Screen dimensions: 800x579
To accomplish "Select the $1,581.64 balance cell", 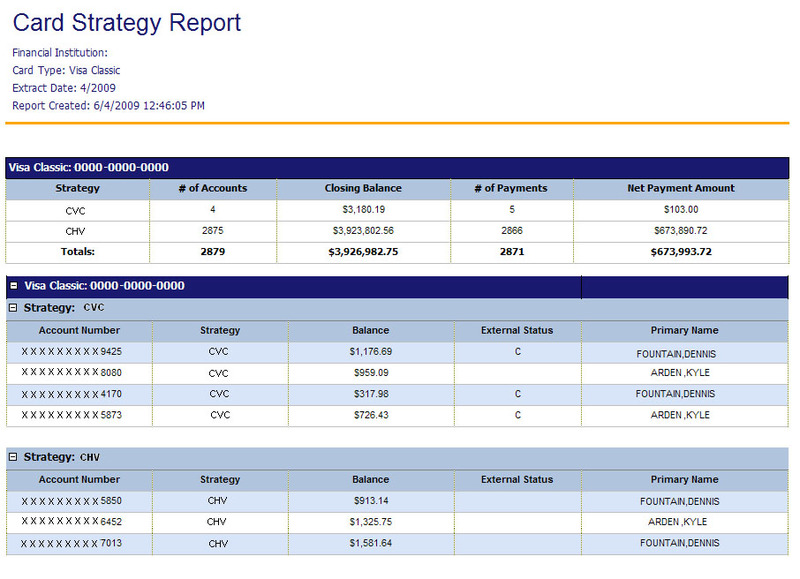I will [x=371, y=544].
